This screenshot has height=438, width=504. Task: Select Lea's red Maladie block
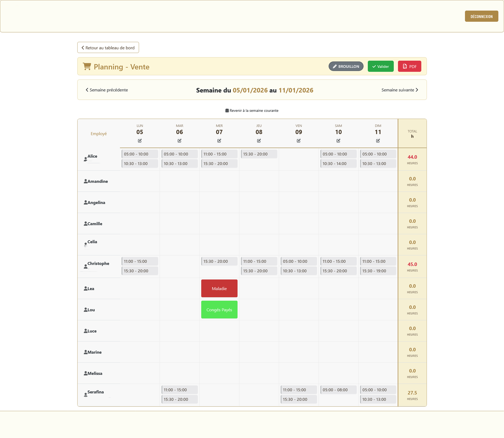[219, 288]
